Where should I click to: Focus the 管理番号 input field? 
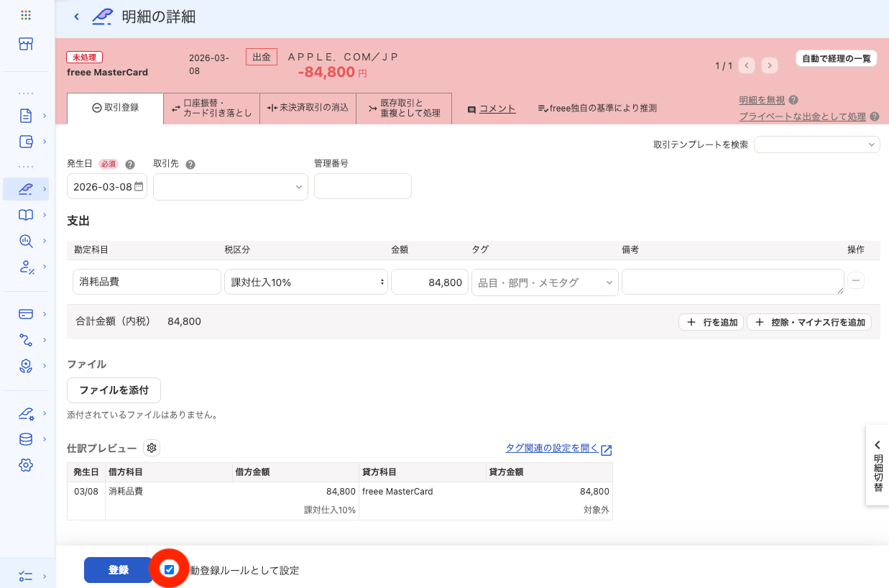363,186
